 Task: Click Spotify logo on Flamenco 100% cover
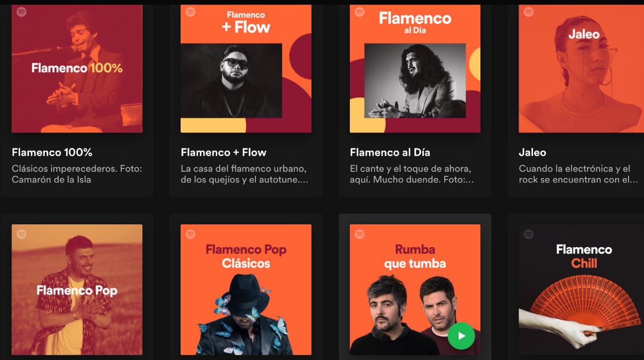coord(21,12)
